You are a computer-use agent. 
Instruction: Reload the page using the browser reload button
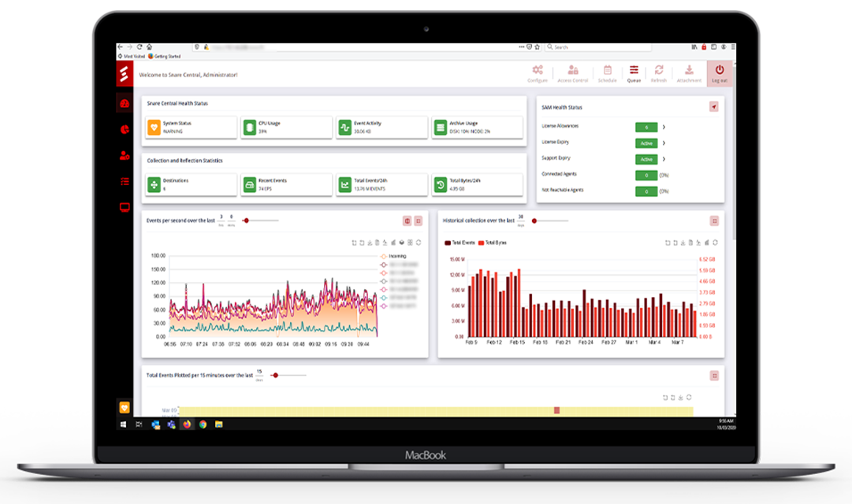(x=140, y=47)
